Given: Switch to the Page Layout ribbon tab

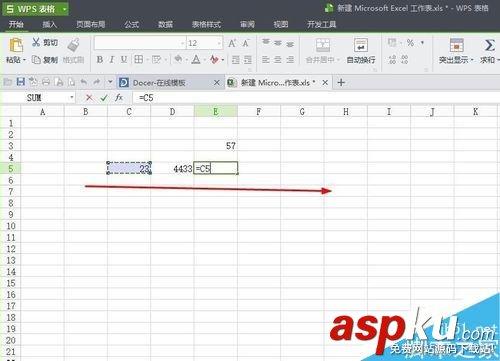Looking at the screenshot, I should click(91, 24).
